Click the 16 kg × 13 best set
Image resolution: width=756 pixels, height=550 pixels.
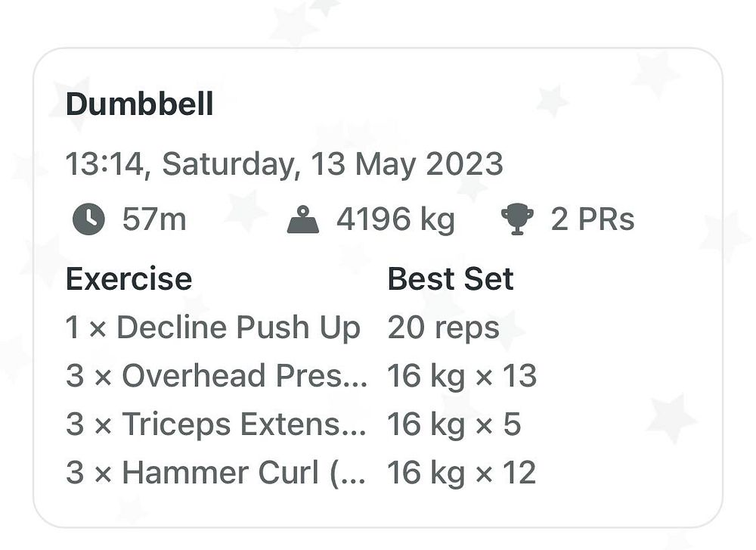[x=462, y=376]
